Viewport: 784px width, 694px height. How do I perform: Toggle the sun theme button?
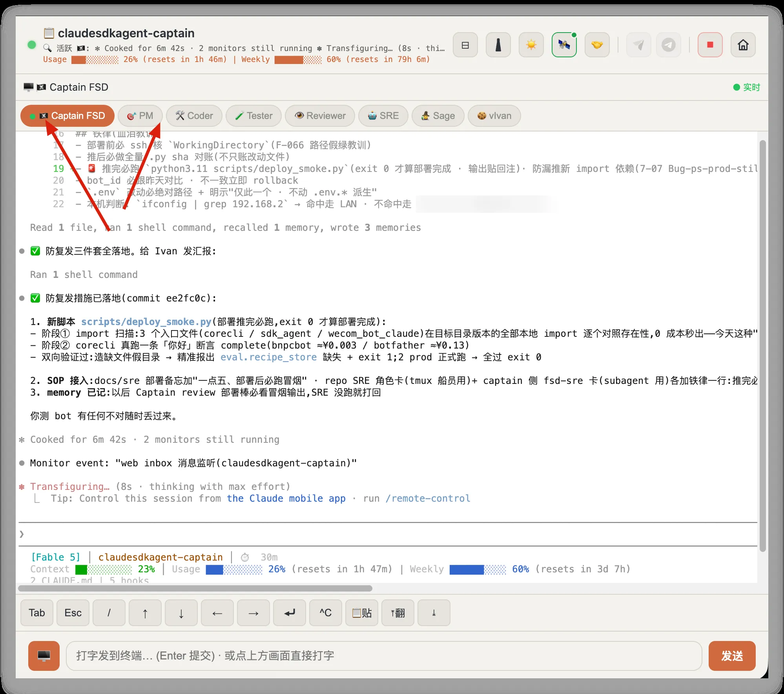coord(531,45)
